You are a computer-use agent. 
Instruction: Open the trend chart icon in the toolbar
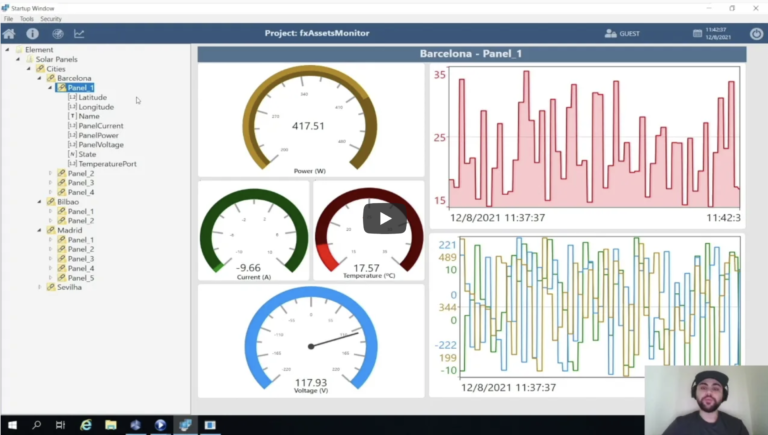pyautogui.click(x=80, y=33)
